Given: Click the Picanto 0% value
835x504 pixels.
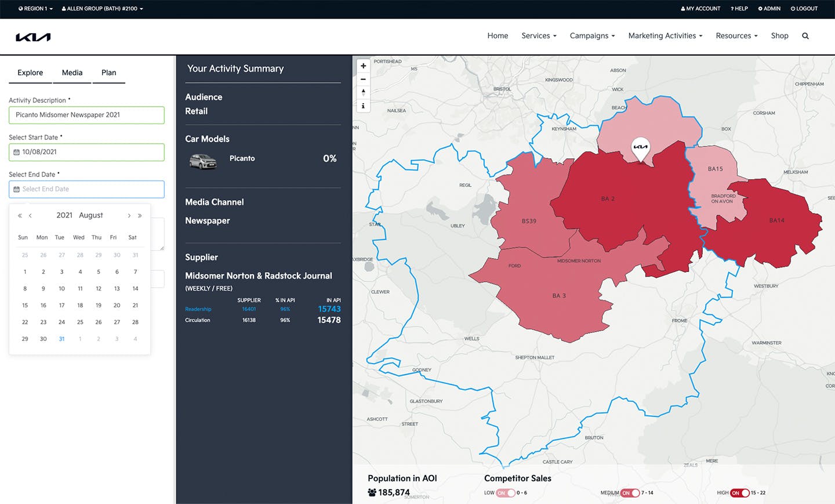Looking at the screenshot, I should 329,158.
